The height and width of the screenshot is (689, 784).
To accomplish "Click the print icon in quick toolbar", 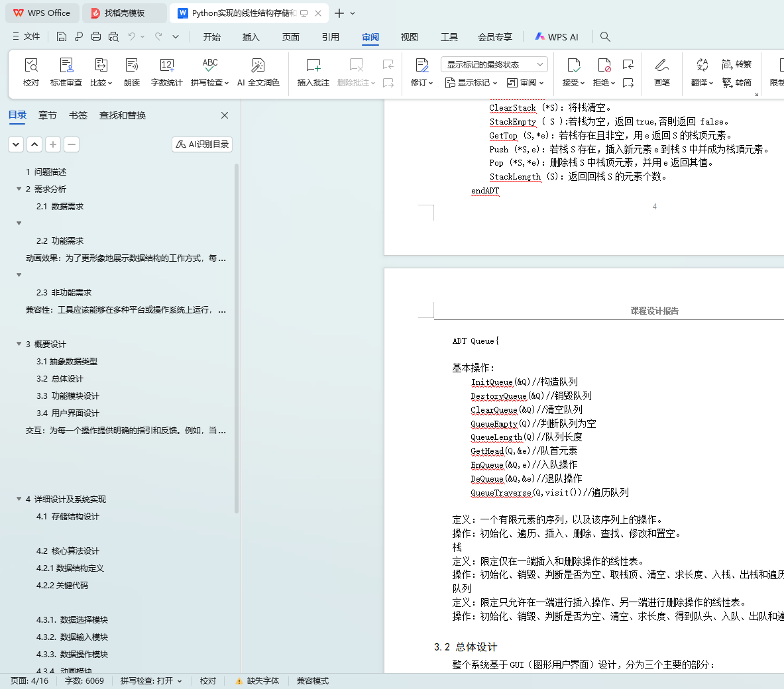I will (x=96, y=36).
